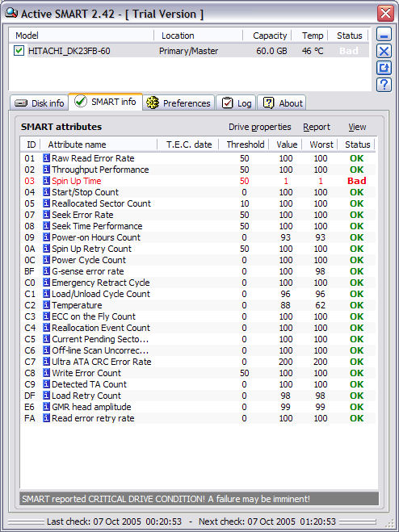Click the drive list Model column header
The image size is (399, 532).
(x=82, y=36)
